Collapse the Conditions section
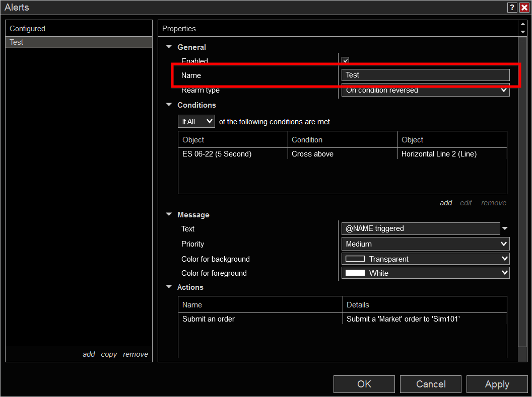 click(x=169, y=105)
